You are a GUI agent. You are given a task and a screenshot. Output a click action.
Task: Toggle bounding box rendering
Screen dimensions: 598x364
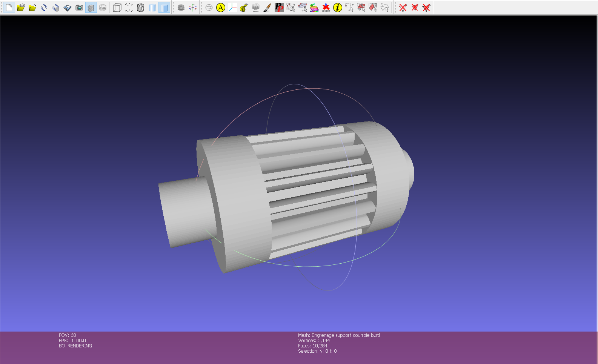pyautogui.click(x=117, y=8)
